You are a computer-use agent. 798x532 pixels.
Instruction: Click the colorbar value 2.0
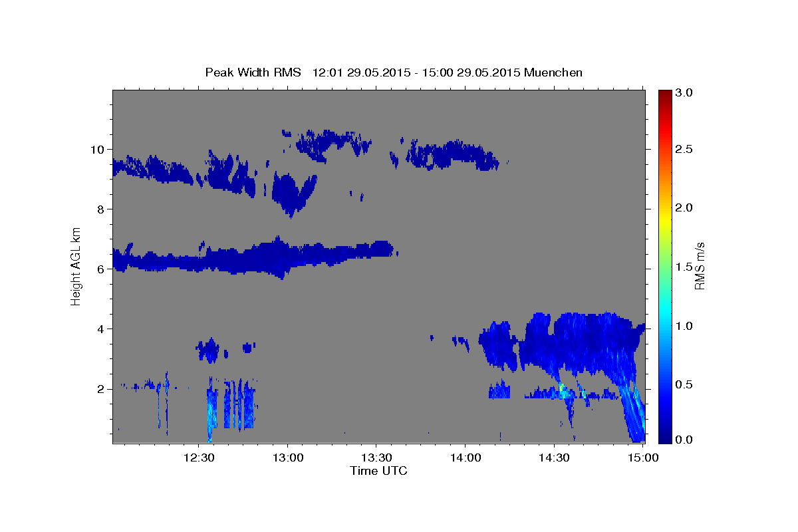click(x=685, y=207)
